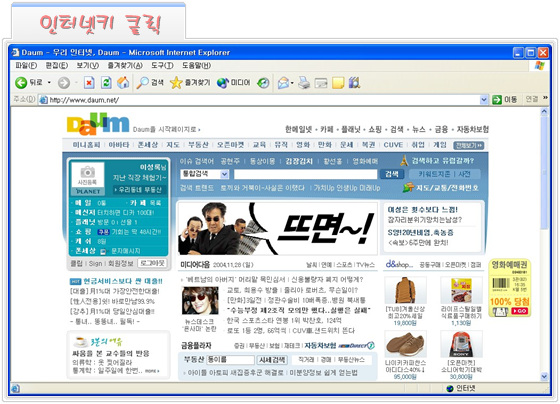
Task: Open the 도구(T) menu
Action: [x=162, y=65]
